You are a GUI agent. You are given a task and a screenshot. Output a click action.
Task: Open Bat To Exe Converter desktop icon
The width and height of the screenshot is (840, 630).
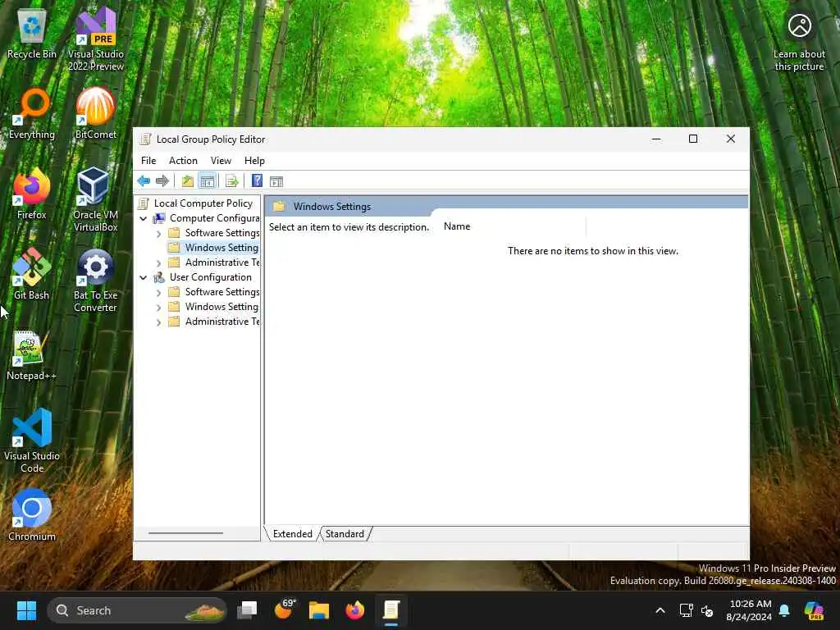[x=95, y=281]
